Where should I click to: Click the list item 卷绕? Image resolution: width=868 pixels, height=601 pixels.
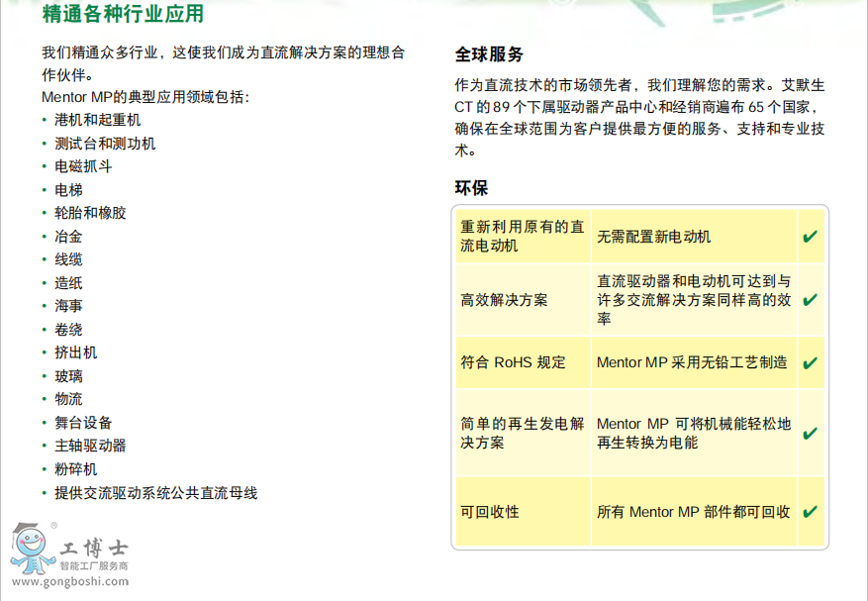[x=68, y=330]
